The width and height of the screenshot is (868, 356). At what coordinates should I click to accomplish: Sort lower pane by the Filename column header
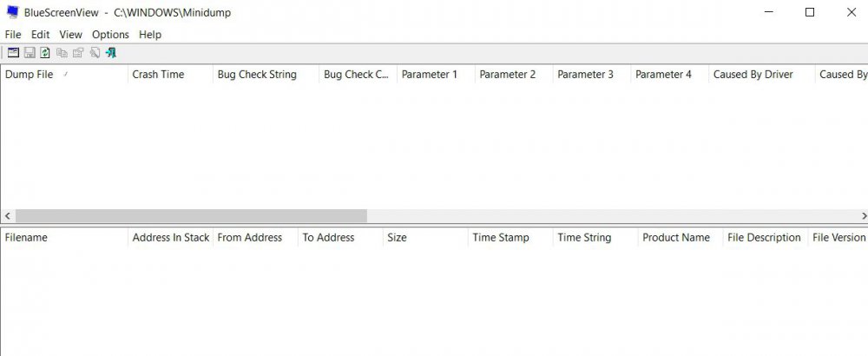pos(26,237)
